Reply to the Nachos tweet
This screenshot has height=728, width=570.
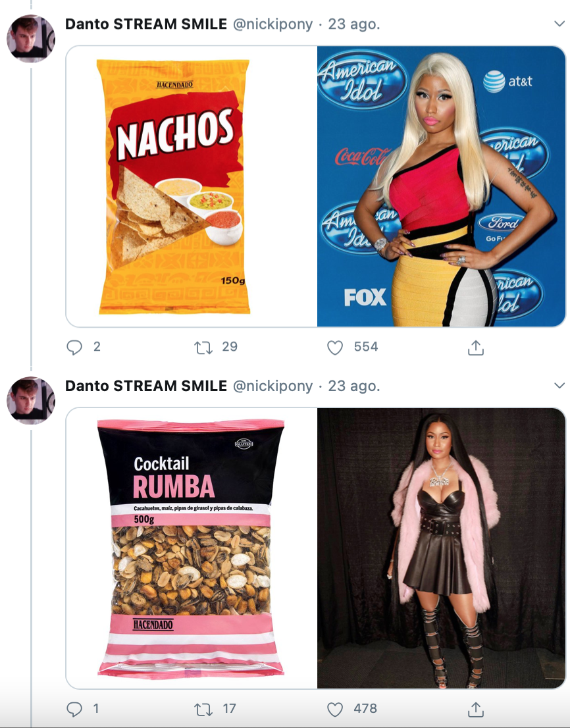click(x=74, y=347)
